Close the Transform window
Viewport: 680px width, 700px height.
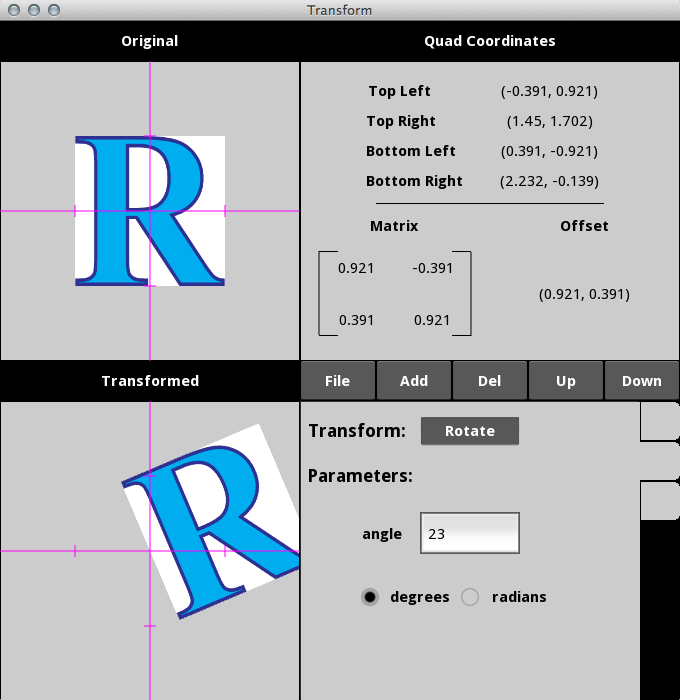pos(13,10)
